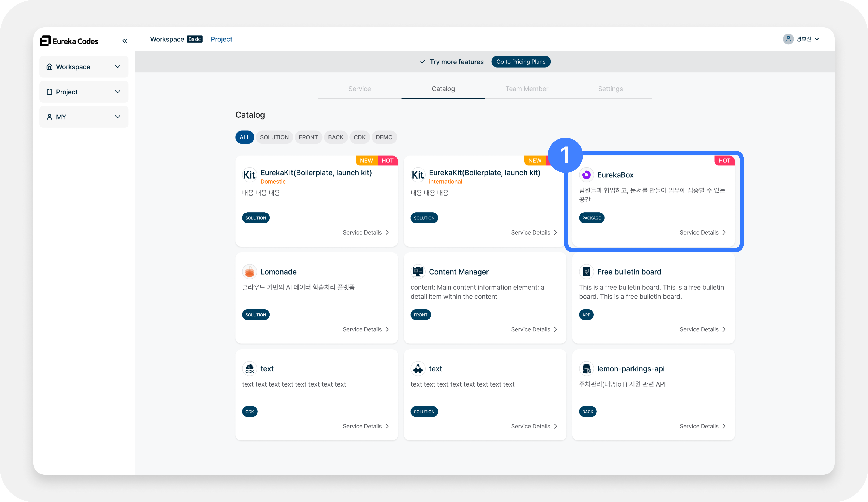Select the DEMO filter chip
The width and height of the screenshot is (868, 502).
click(x=384, y=137)
